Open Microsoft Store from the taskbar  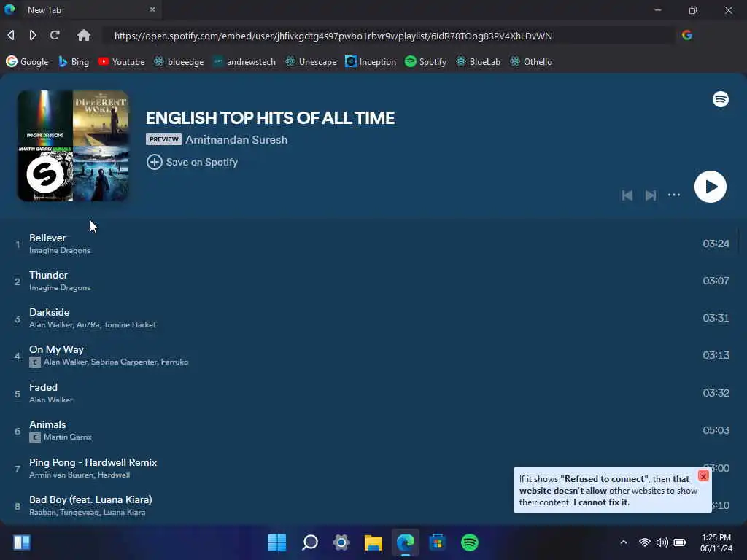pos(438,542)
